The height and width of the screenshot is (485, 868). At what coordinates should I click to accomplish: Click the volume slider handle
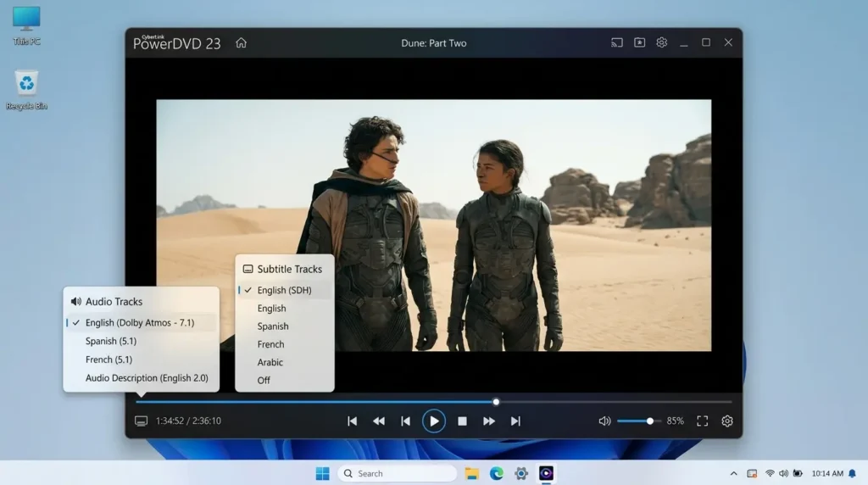point(650,421)
